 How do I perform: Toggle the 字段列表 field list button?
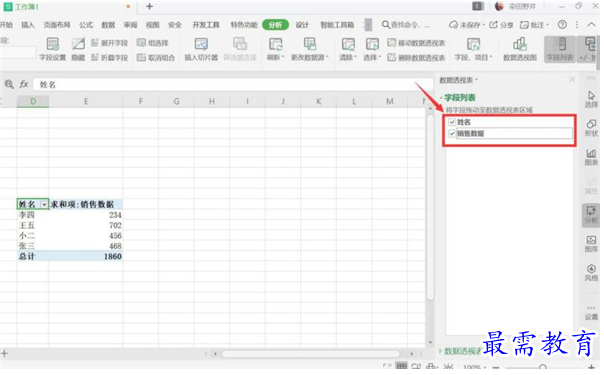(559, 49)
